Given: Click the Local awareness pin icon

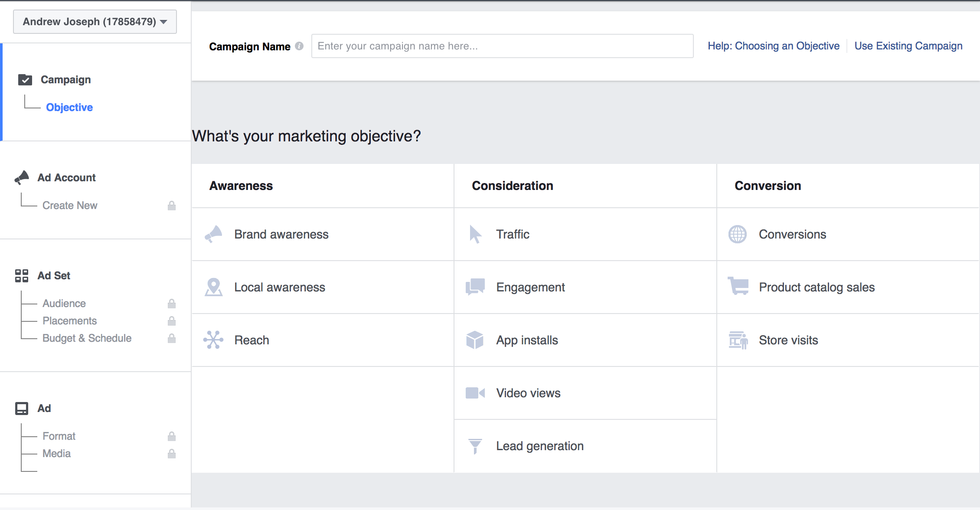Looking at the screenshot, I should pos(213,287).
